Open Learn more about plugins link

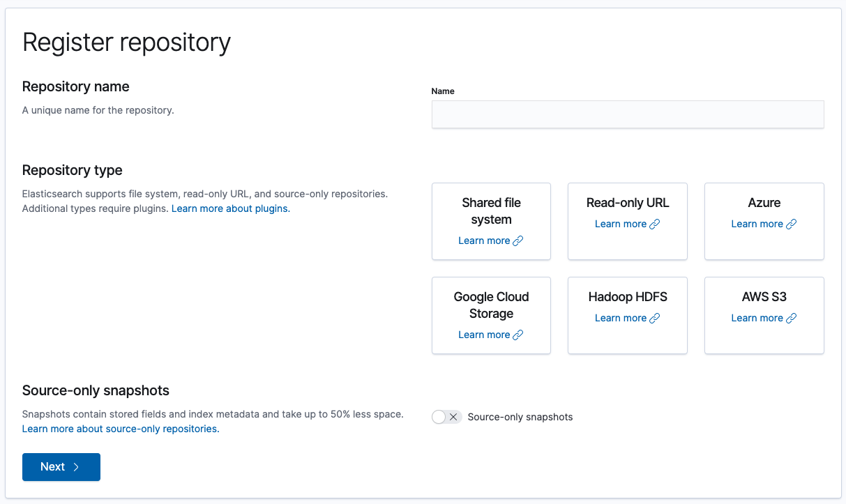230,208
